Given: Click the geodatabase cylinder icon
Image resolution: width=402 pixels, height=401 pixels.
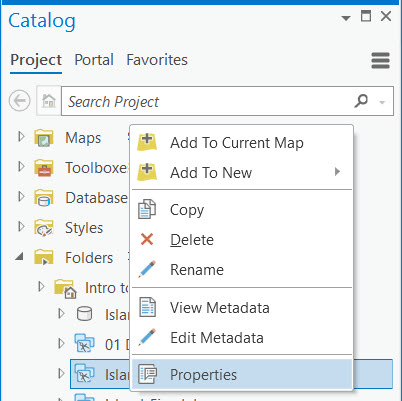Looking at the screenshot, I should (x=84, y=314).
